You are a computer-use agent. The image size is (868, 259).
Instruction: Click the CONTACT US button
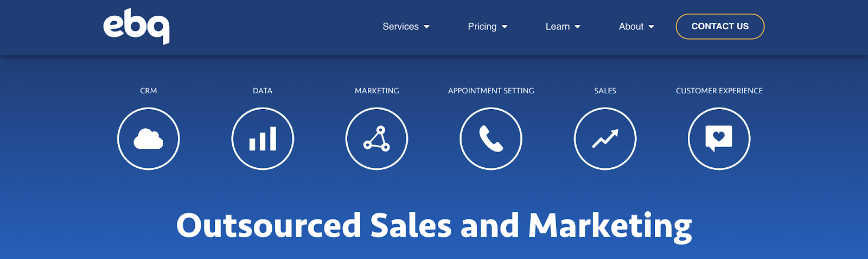coord(720,27)
